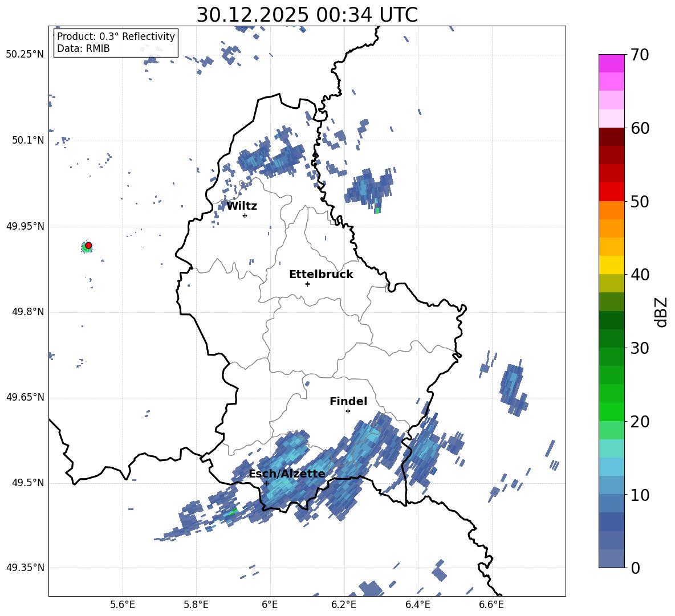Viewport: 675px width, 616px height.
Task: Click the small green echo pixel southwest of Esch/Alzette
Action: tap(233, 512)
